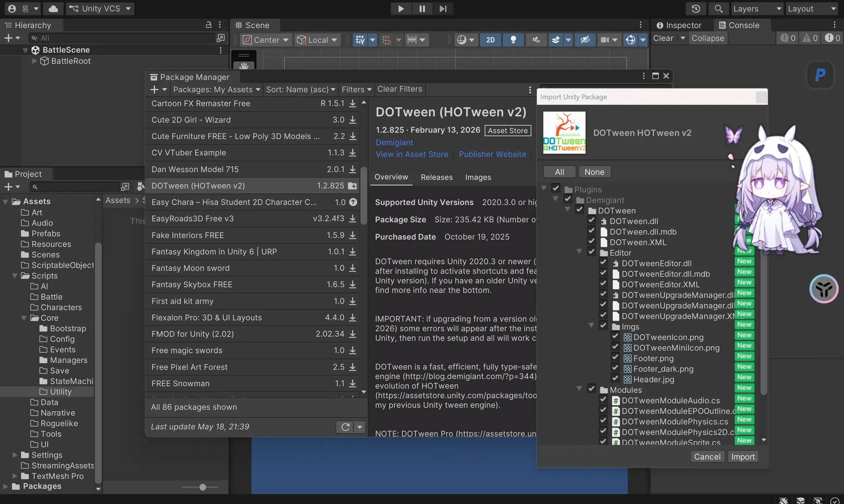The width and height of the screenshot is (844, 504).
Task: Click the blue P floating icon
Action: [820, 75]
